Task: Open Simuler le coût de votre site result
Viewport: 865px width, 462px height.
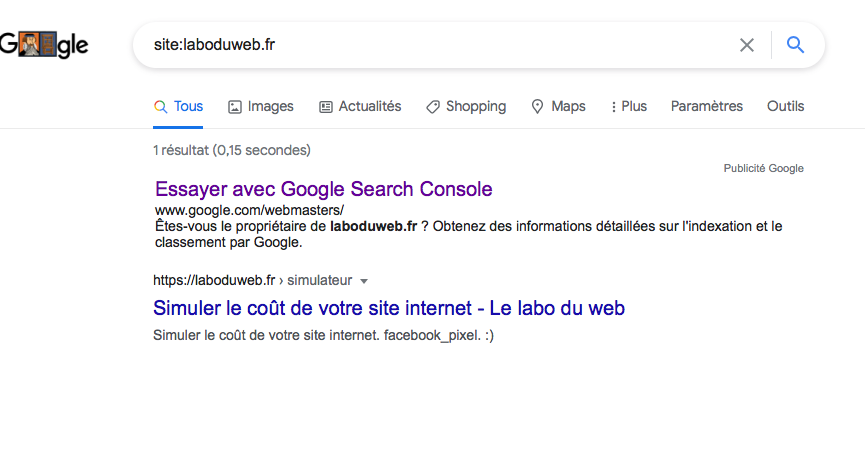Action: click(x=389, y=308)
